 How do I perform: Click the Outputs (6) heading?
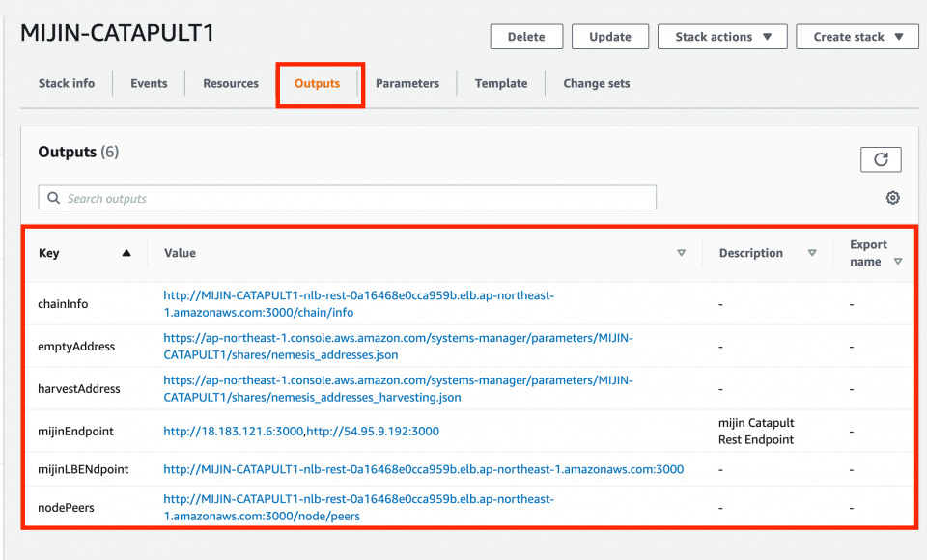(x=78, y=152)
